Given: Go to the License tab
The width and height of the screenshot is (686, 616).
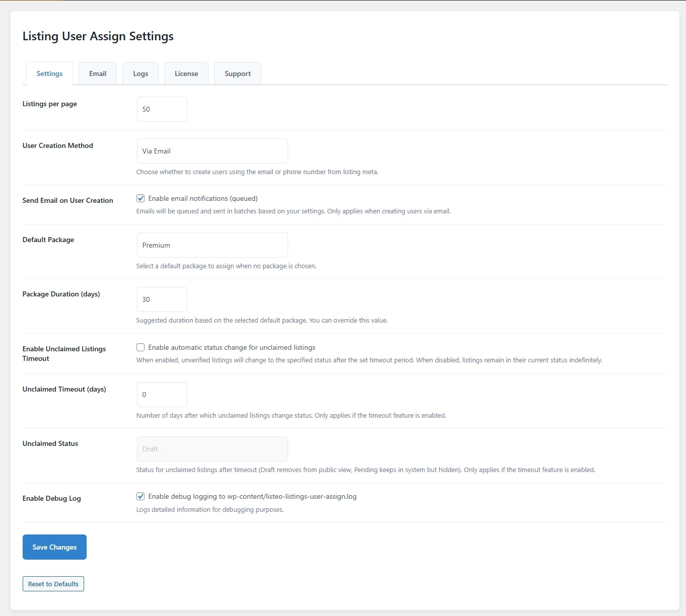Looking at the screenshot, I should [x=186, y=73].
